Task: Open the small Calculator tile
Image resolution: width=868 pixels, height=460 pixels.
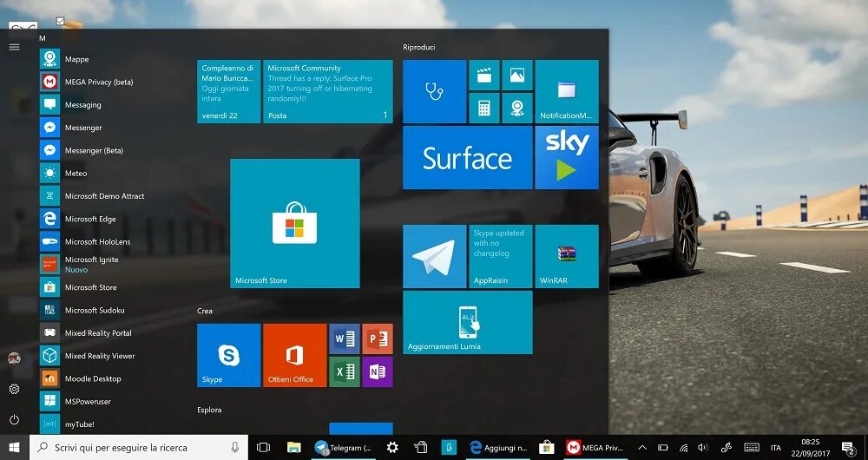Action: 484,108
